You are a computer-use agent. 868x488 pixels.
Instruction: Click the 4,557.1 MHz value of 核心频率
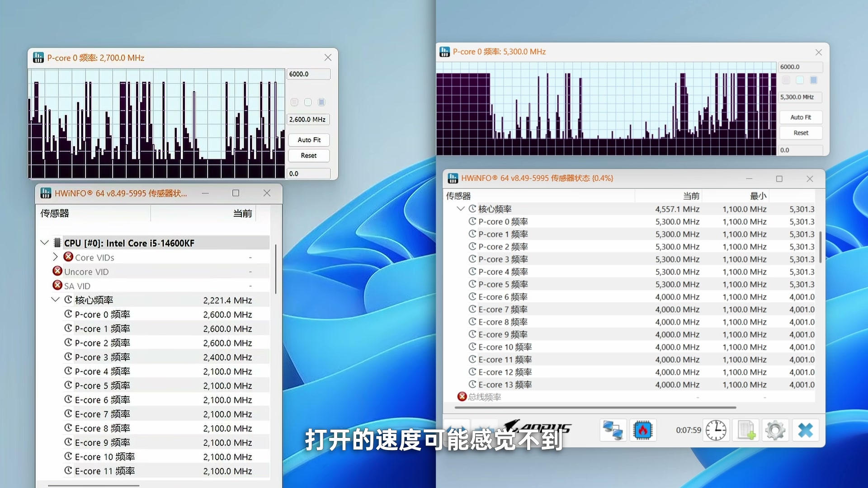677,209
